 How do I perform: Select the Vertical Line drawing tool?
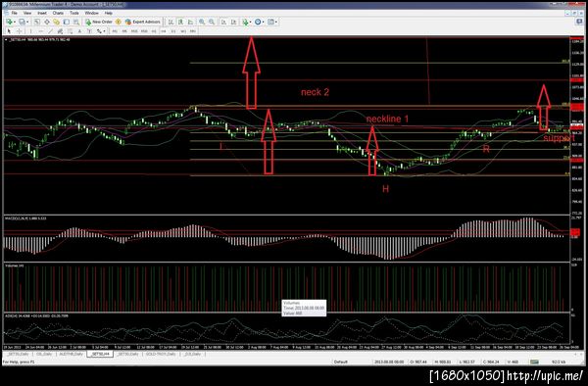coord(30,31)
